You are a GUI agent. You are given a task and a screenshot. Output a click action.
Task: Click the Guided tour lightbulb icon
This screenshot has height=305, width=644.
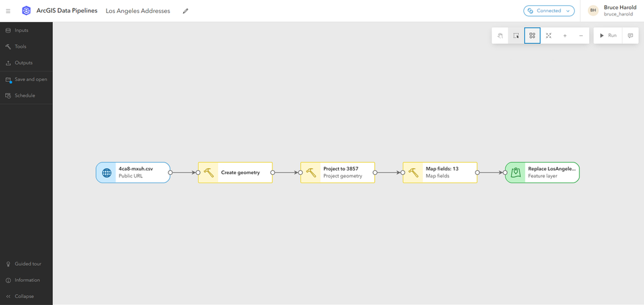(8, 264)
